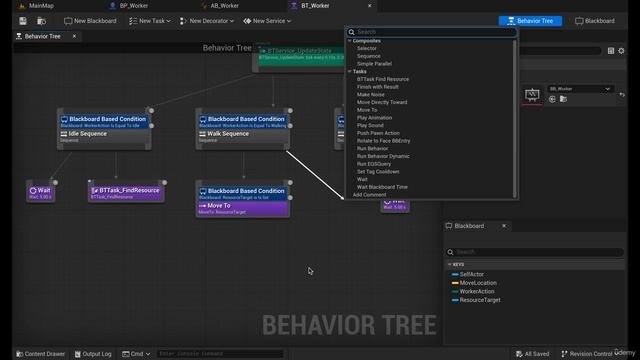Open the New Decorator dropdown
Screen dimensions: 640x360
207,21
